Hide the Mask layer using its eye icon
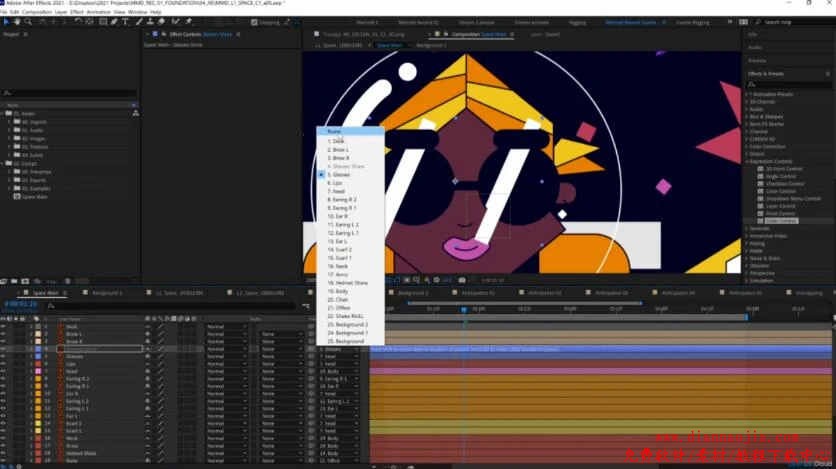 tap(4, 326)
